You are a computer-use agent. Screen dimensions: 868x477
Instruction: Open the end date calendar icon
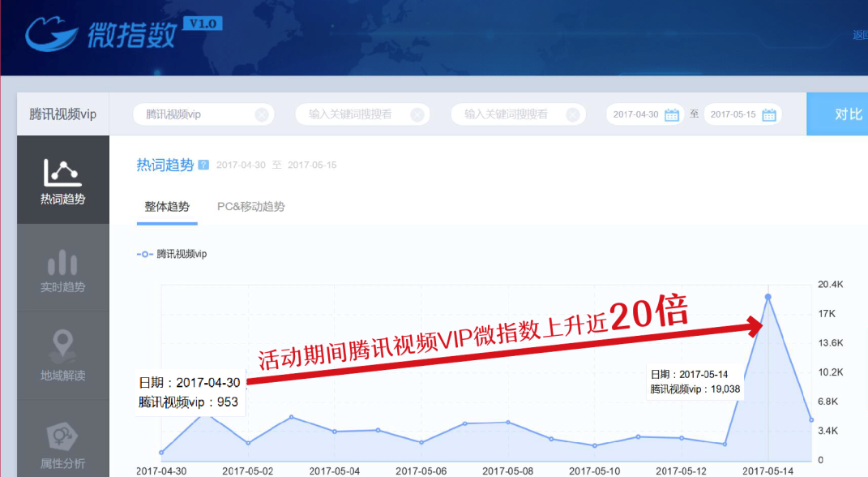(769, 114)
